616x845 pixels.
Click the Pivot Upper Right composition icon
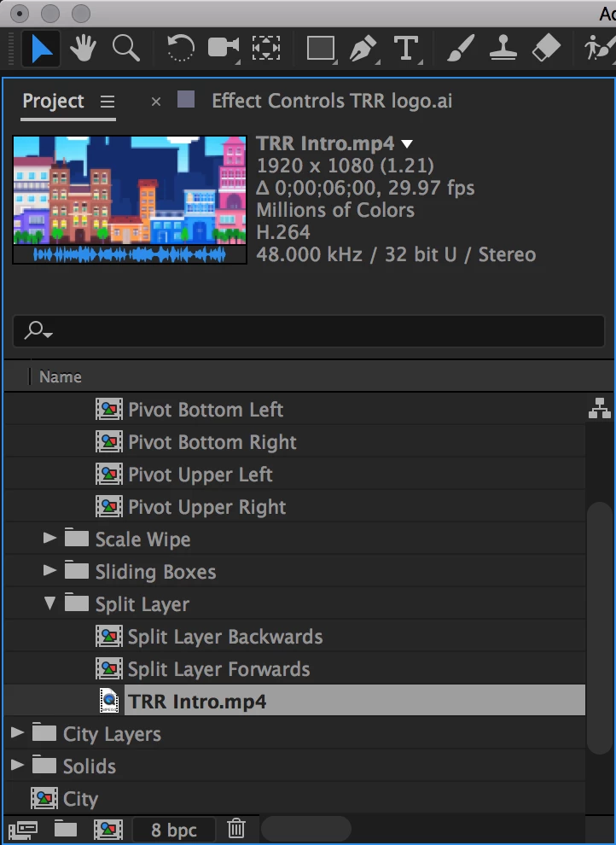coord(108,506)
